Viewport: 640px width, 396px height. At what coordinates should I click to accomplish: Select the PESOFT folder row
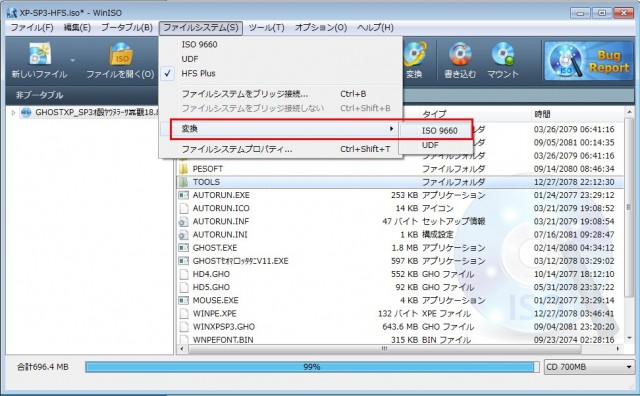400,169
